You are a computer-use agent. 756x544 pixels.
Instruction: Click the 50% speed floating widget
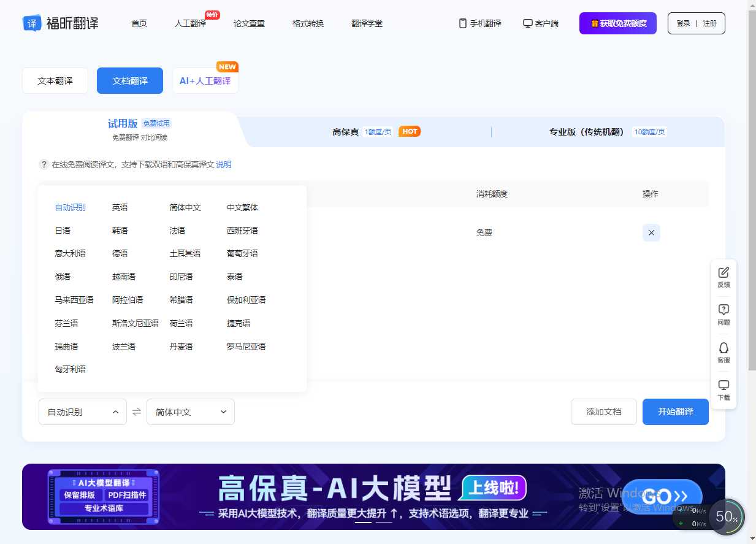click(x=726, y=517)
